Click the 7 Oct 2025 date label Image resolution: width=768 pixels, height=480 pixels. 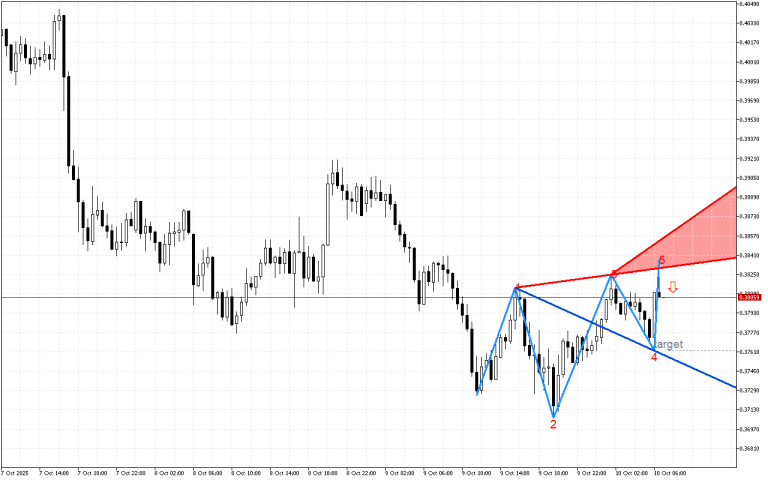pos(15,471)
